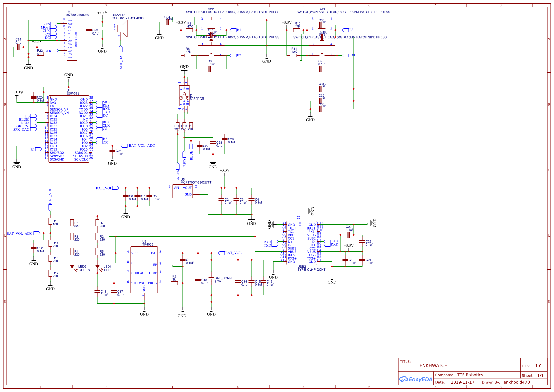This screenshot has height=392, width=554.
Task: Click the CHRG# pin label on TP4056
Action: (x=137, y=273)
